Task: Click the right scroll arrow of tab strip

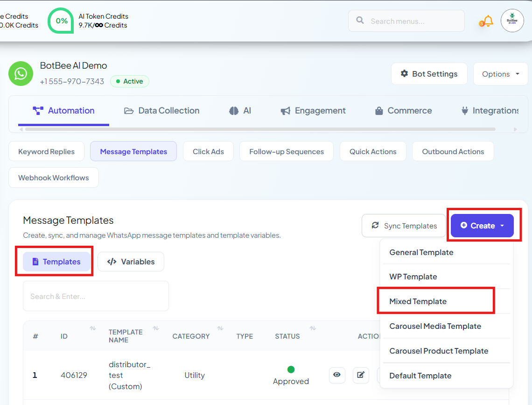Action: point(515,129)
